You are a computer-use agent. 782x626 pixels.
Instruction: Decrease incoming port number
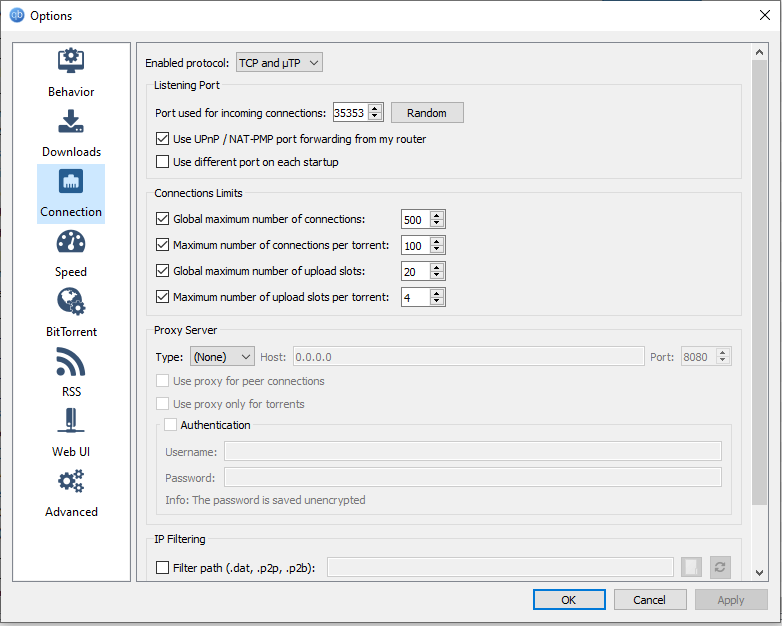pos(375,116)
